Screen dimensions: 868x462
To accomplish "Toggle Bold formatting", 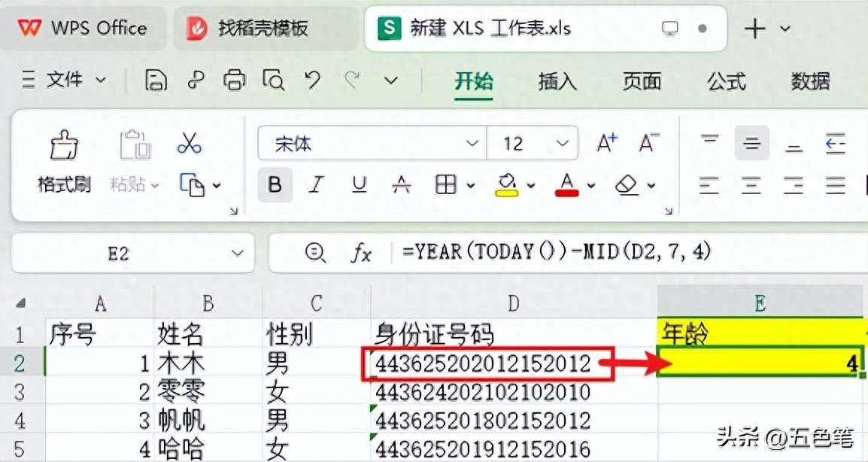I will [275, 184].
